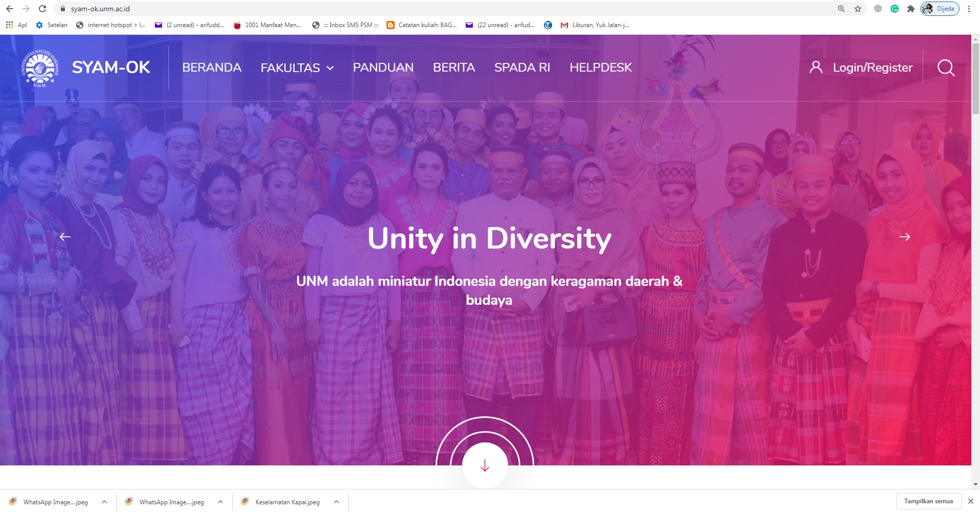Click the scroll-down circle indicator
The width and height of the screenshot is (980, 514).
click(484, 465)
